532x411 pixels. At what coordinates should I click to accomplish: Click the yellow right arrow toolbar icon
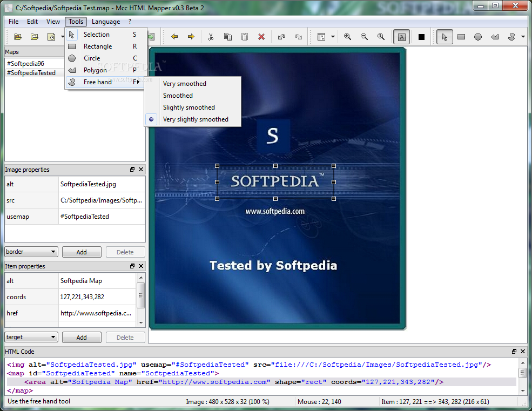pyautogui.click(x=191, y=37)
